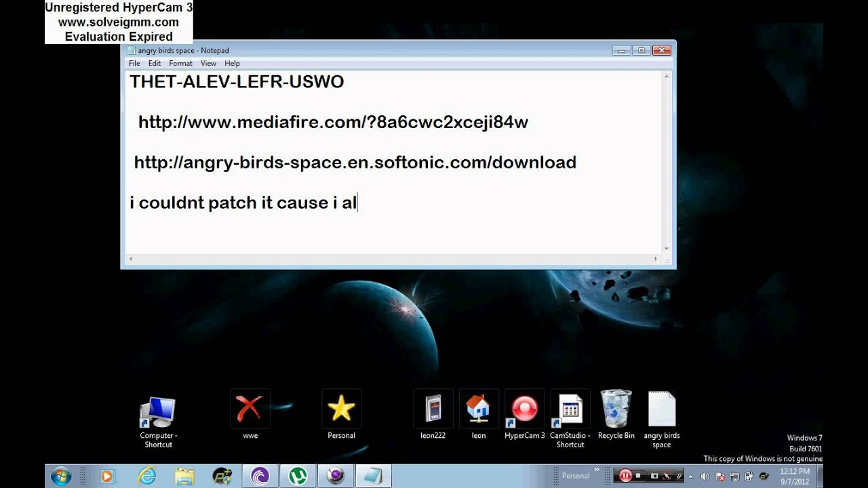This screenshot has height=488, width=868.
Task: Stop the HyperCam recording
Action: (x=638, y=476)
